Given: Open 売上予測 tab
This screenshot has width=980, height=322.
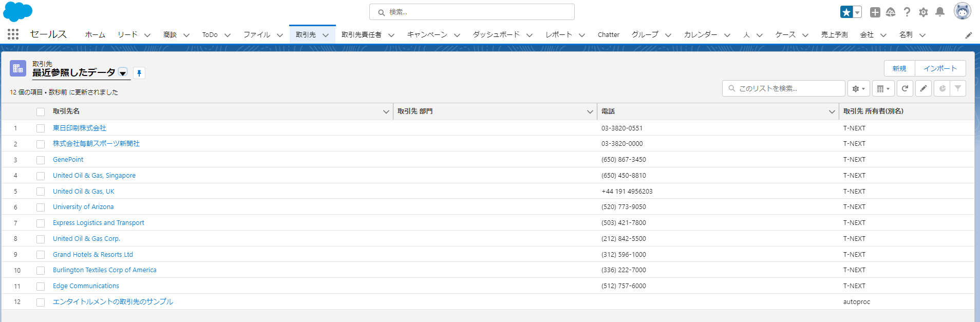Looking at the screenshot, I should point(834,34).
